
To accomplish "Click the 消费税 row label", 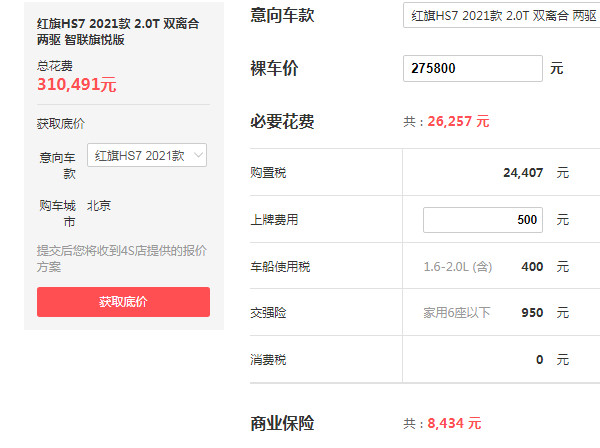I will 268,360.
